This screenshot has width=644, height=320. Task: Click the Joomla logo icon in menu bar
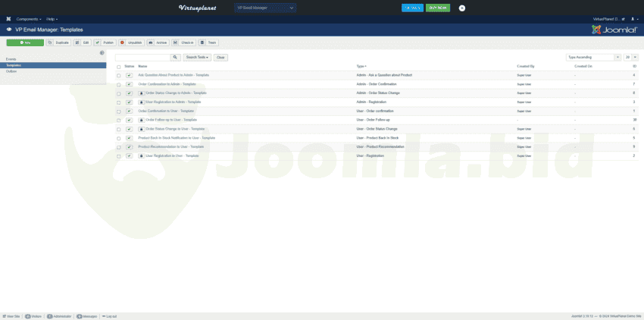tap(8, 18)
